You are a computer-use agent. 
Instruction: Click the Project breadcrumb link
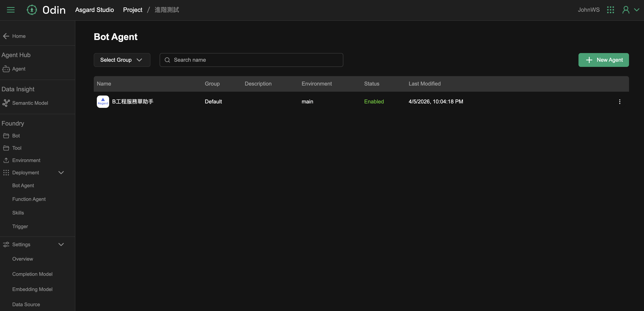point(133,10)
